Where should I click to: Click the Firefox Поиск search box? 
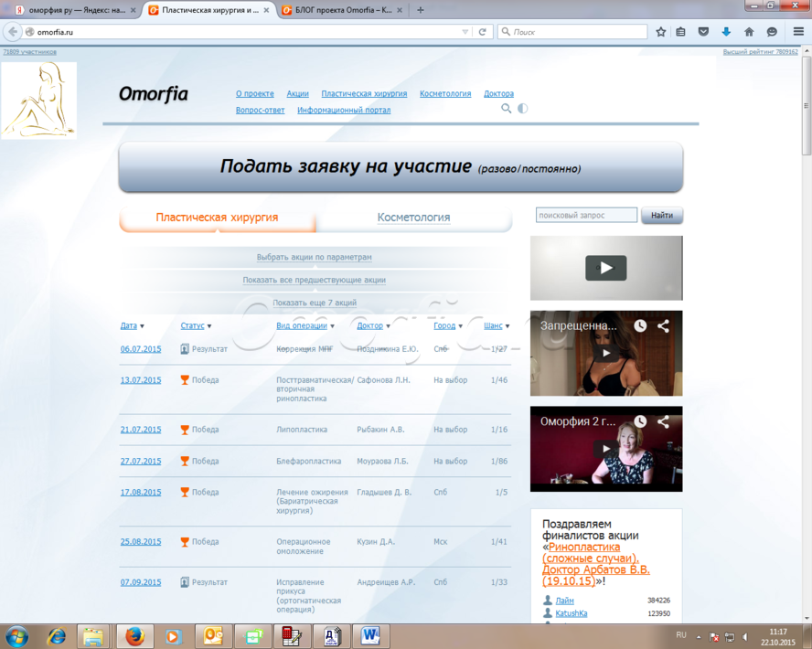[572, 32]
